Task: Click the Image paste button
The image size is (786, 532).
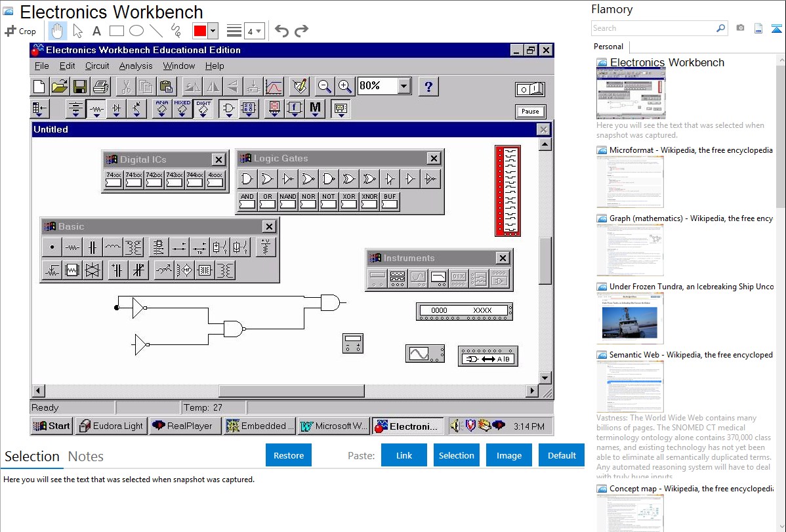Action: click(508, 455)
